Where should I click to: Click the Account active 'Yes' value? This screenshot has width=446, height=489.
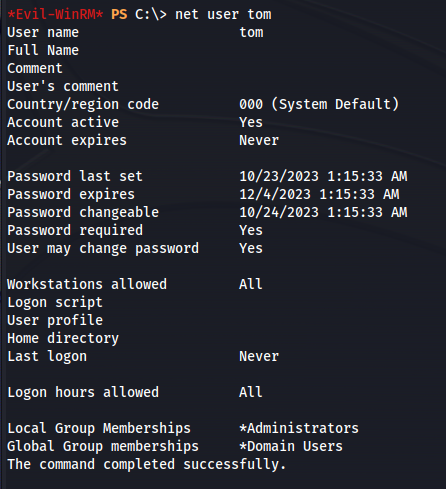[x=251, y=122]
